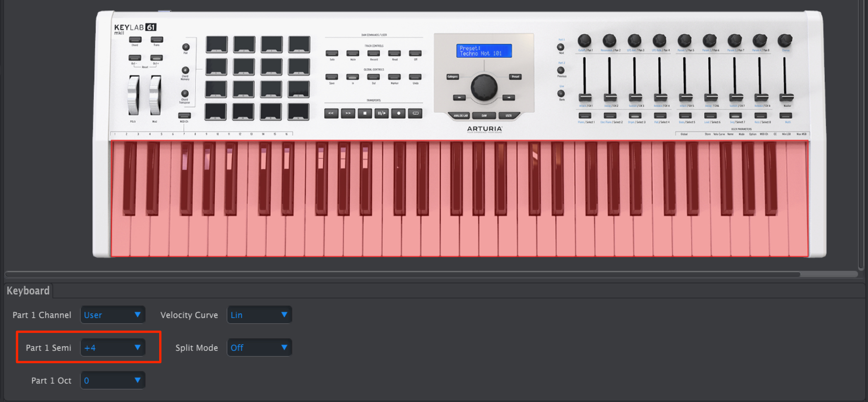Click the Mod wheel
868x402 pixels.
[x=155, y=95]
